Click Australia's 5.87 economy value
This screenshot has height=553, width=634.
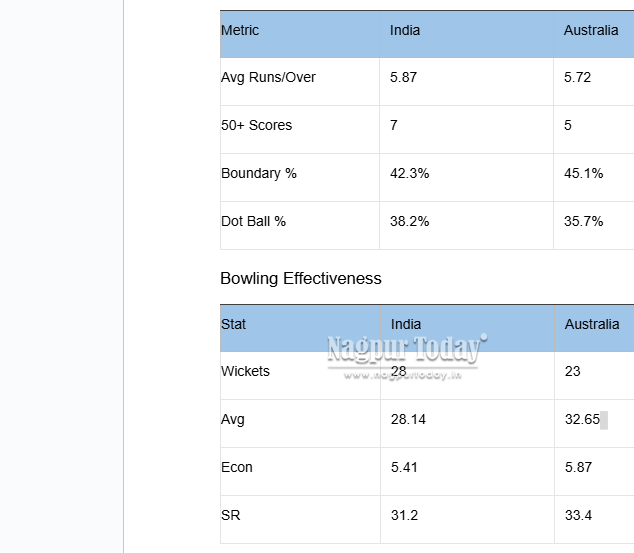[579, 468]
